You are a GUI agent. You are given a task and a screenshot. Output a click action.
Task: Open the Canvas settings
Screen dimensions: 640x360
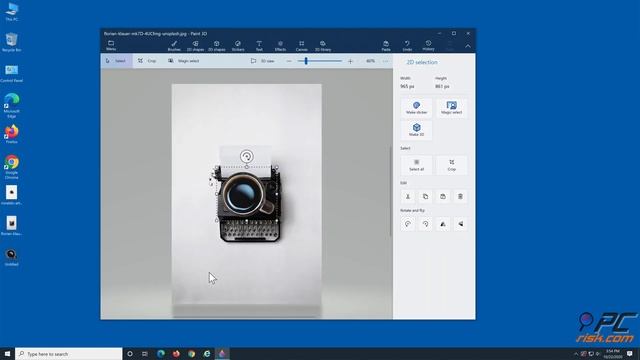(x=302, y=46)
